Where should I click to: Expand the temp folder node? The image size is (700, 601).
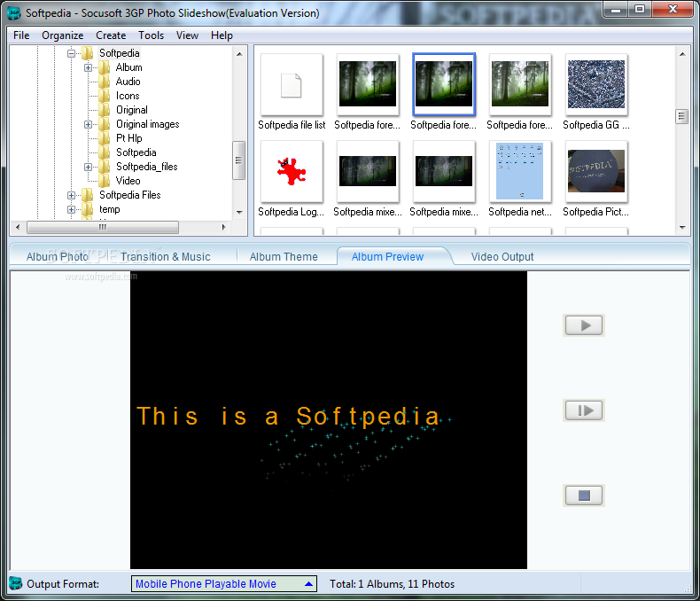pos(71,209)
